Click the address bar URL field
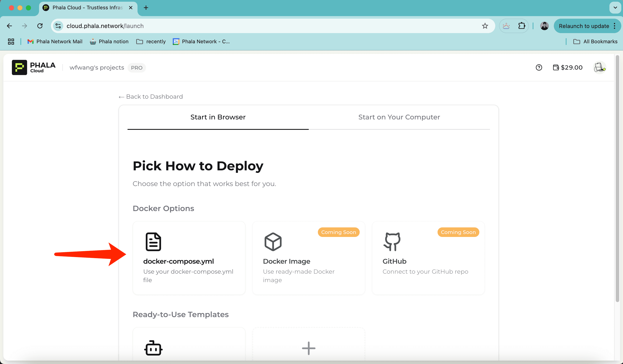 tap(247, 26)
